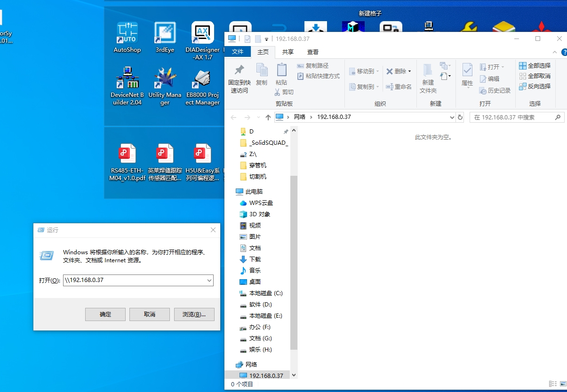Select RS485-ETH-M04_v1.0.pdf file icon

pos(127,163)
